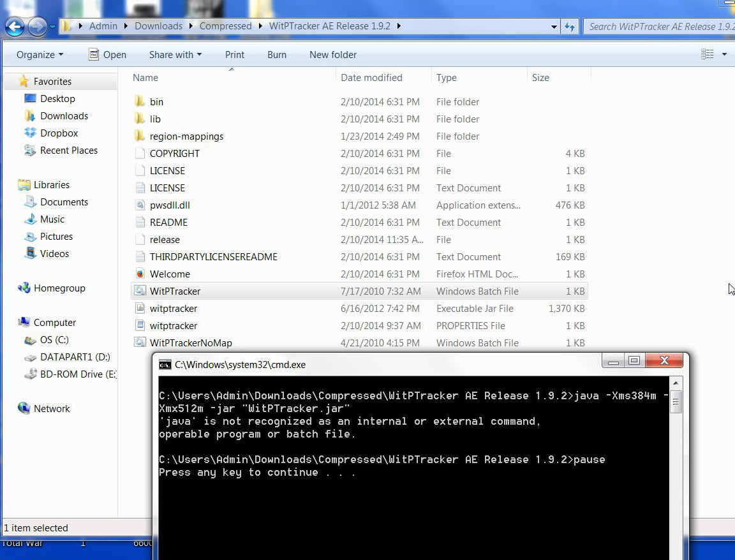Select the region-mappings folder icon

click(x=139, y=136)
